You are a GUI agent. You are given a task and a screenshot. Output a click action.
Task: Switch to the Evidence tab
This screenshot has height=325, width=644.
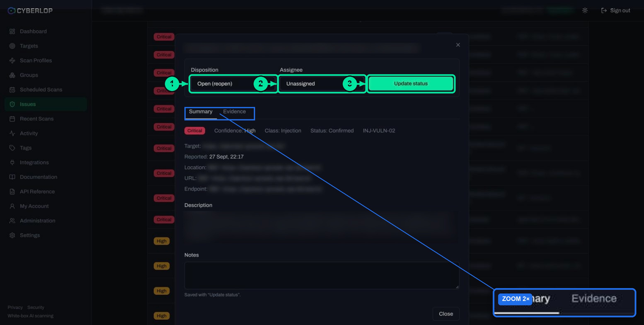[x=234, y=112]
